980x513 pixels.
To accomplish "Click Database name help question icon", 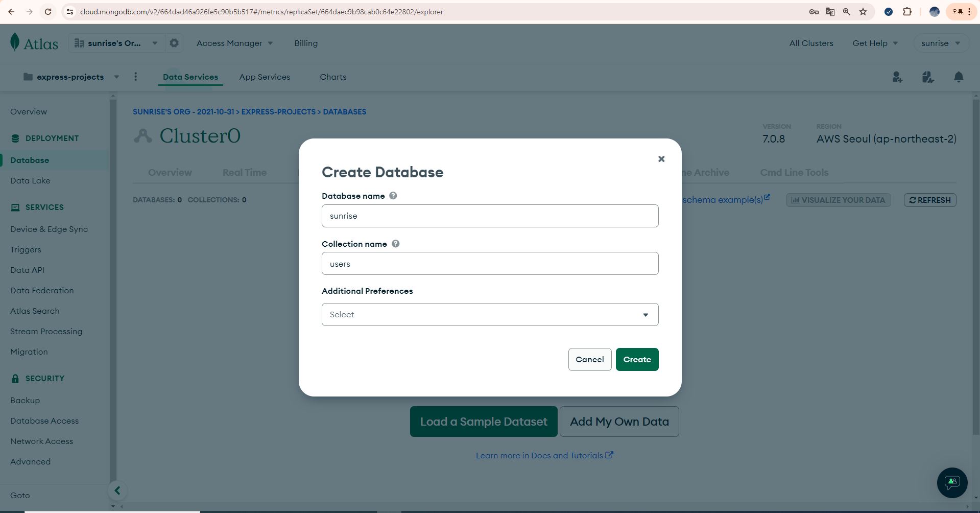I will [393, 196].
